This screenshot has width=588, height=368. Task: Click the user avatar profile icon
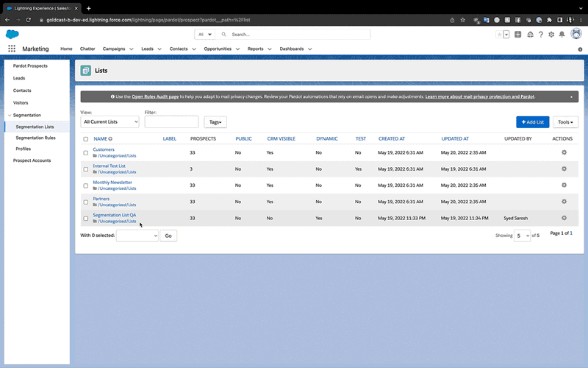click(576, 34)
